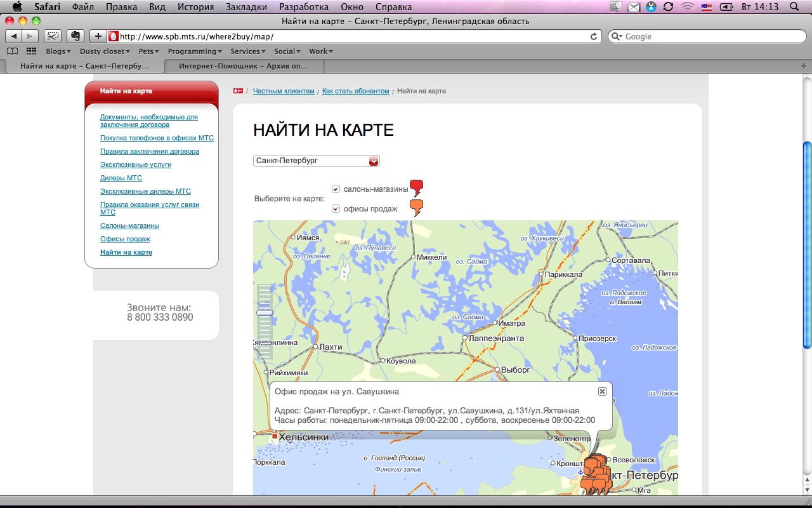
Task: Open a new tab with the tab bar plus
Action: click(804, 66)
